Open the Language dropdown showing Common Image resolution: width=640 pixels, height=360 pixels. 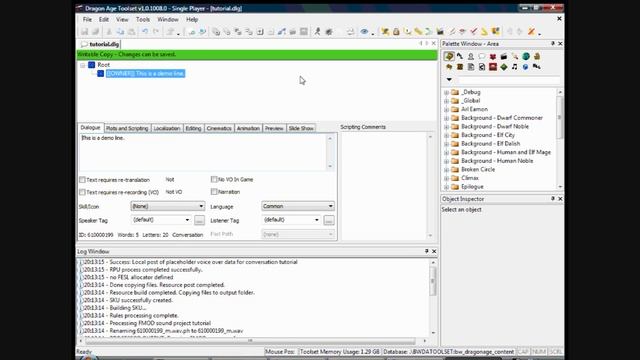(298, 206)
